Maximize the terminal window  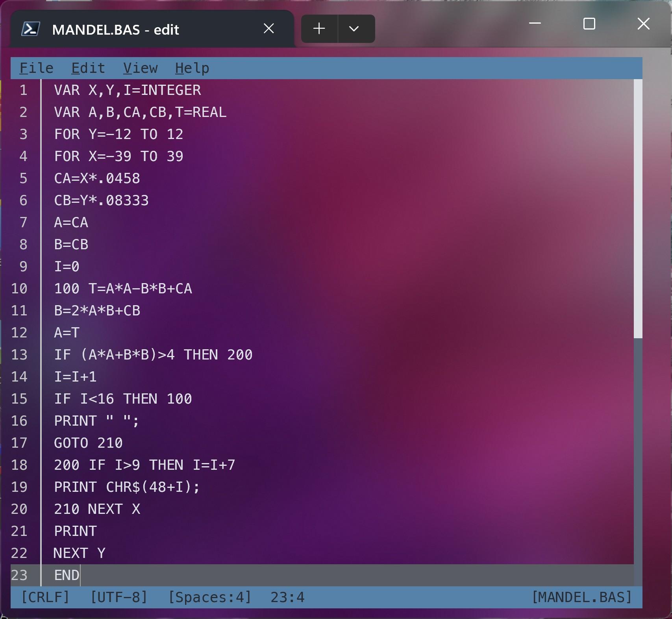click(x=589, y=24)
